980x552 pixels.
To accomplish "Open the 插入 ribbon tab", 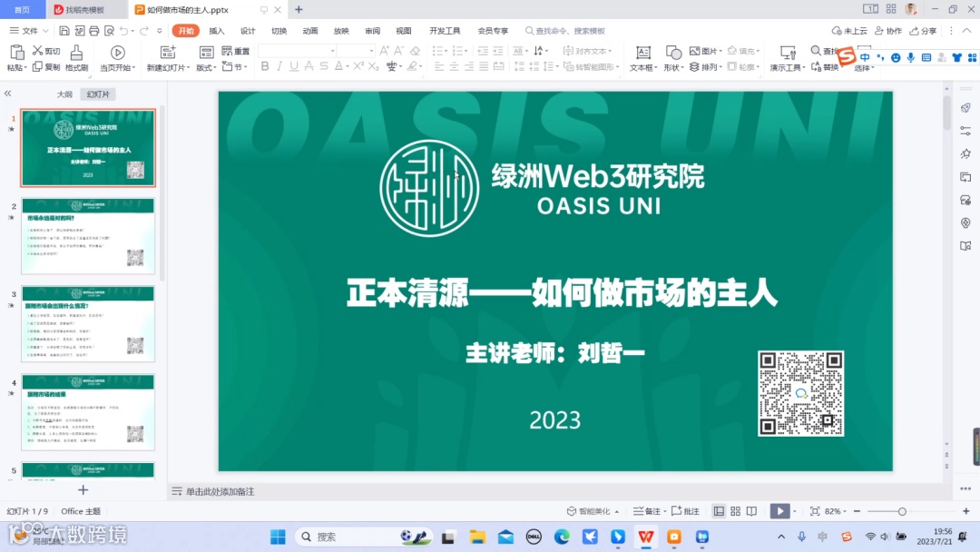I will click(216, 31).
